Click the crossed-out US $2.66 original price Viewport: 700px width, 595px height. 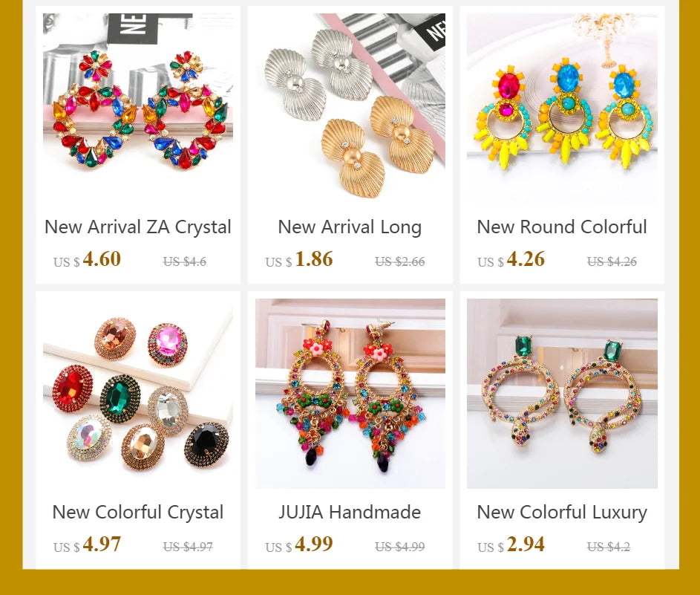[x=400, y=261]
